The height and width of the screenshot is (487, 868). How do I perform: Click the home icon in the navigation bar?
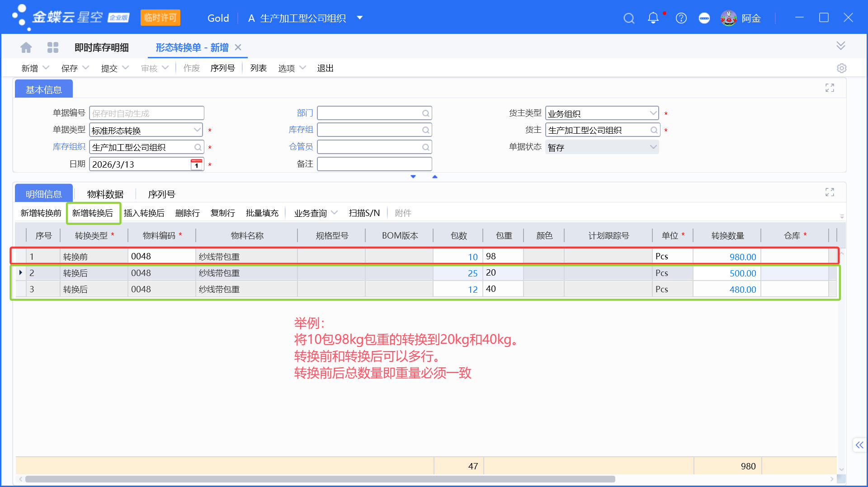coord(26,47)
